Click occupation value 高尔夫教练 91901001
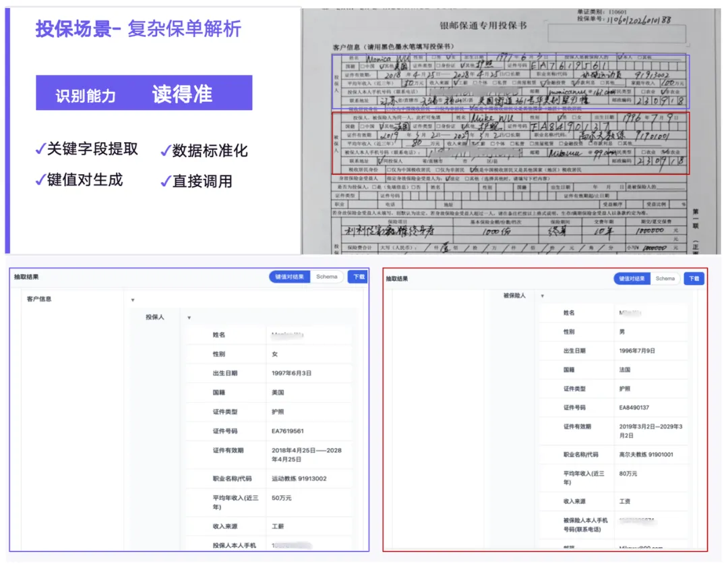 (646, 455)
